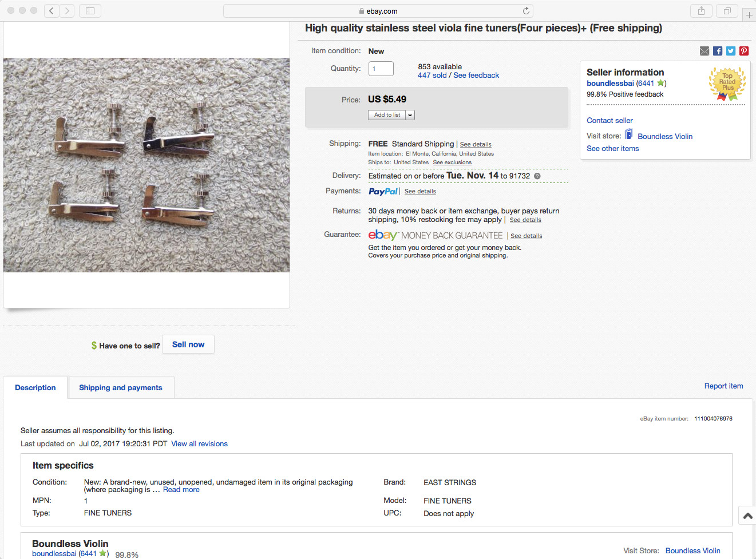Viewport: 756px width, 559px height.
Task: Expand condition text with Read more
Action: pyautogui.click(x=181, y=490)
